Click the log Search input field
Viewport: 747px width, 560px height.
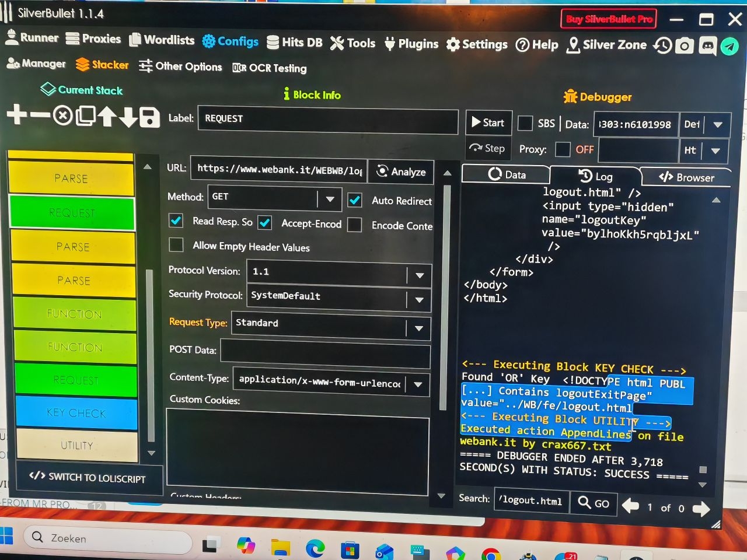[x=531, y=501]
